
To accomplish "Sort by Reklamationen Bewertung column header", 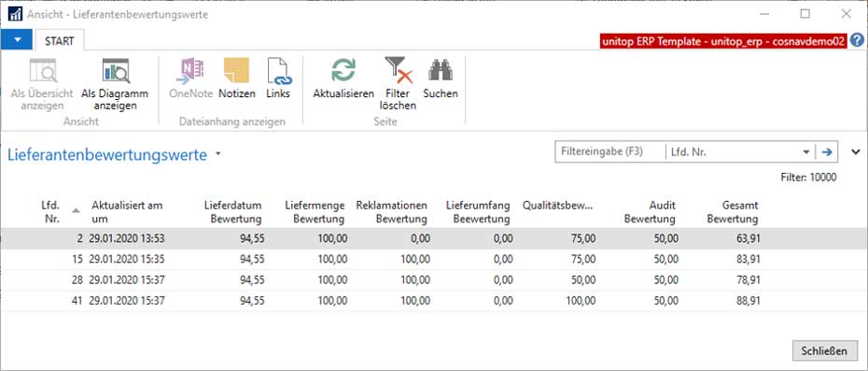I will point(392,212).
